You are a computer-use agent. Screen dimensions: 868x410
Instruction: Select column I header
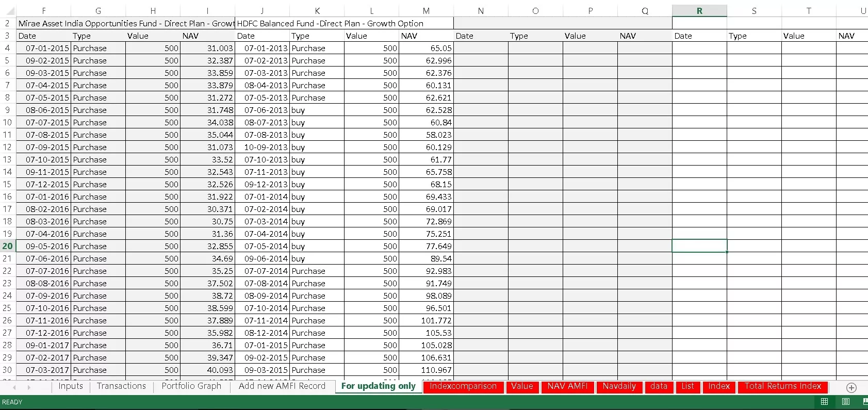tap(207, 11)
